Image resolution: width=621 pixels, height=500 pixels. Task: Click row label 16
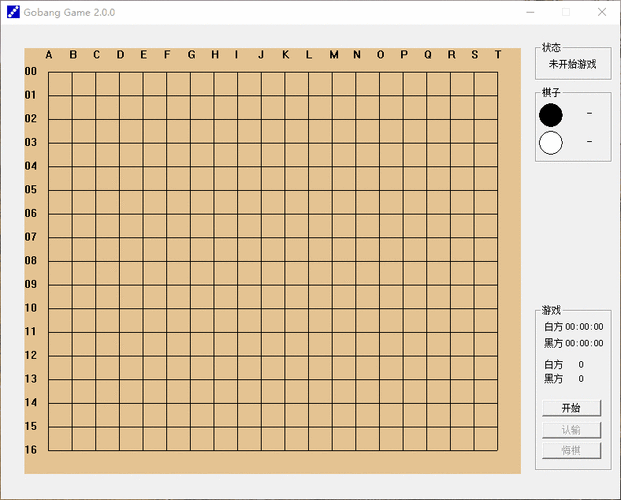tap(30, 450)
